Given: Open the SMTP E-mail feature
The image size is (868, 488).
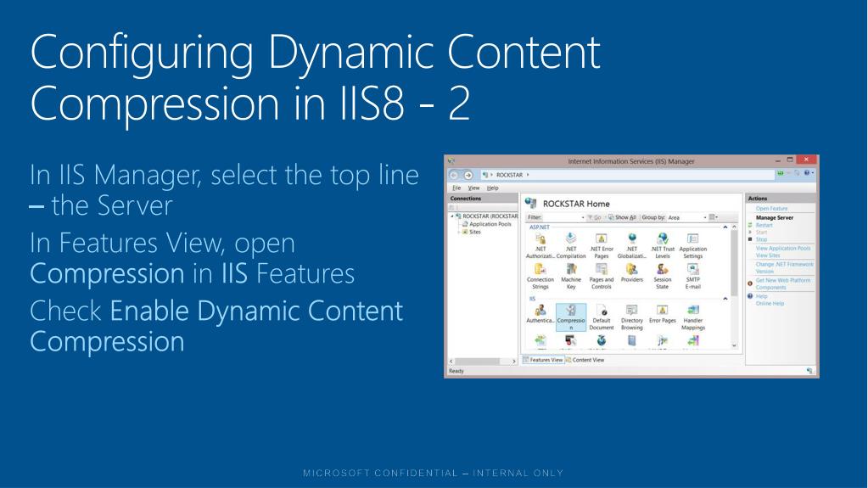Looking at the screenshot, I should (x=692, y=277).
